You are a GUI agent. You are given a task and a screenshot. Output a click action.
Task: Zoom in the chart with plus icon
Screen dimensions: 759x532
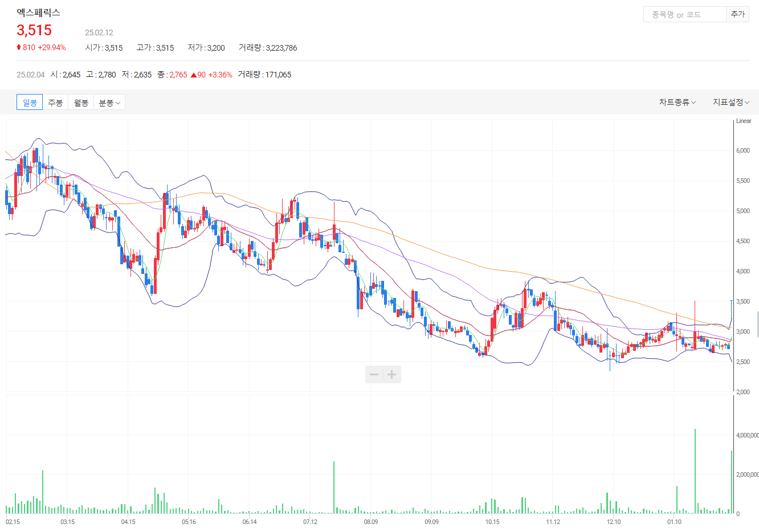point(392,374)
